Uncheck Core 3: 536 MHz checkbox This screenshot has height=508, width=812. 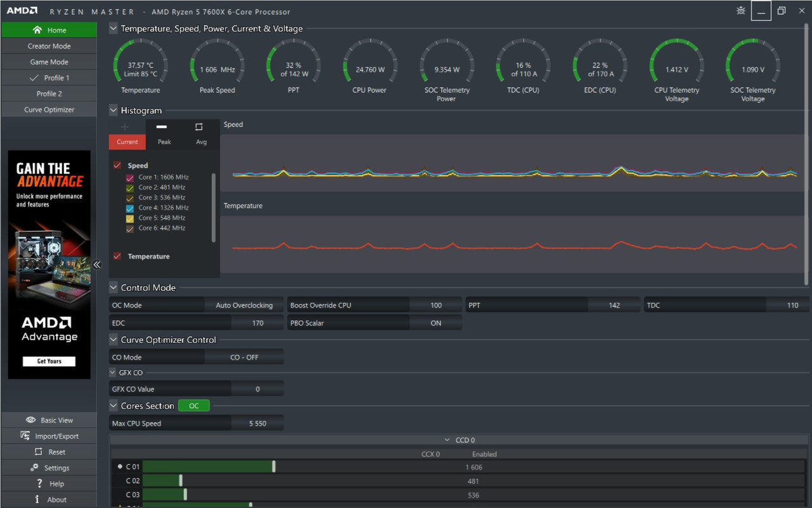pyautogui.click(x=130, y=198)
